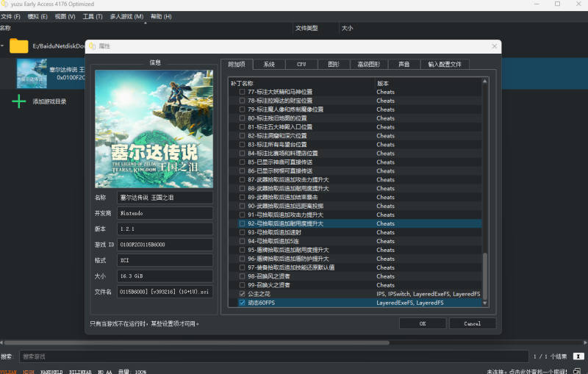Click the 搜索游戏 search input field

coord(274,356)
